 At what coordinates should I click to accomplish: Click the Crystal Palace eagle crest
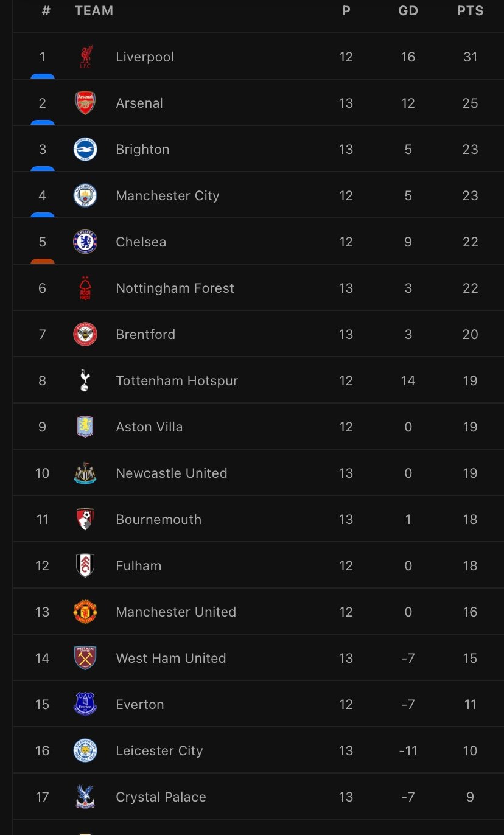(85, 797)
